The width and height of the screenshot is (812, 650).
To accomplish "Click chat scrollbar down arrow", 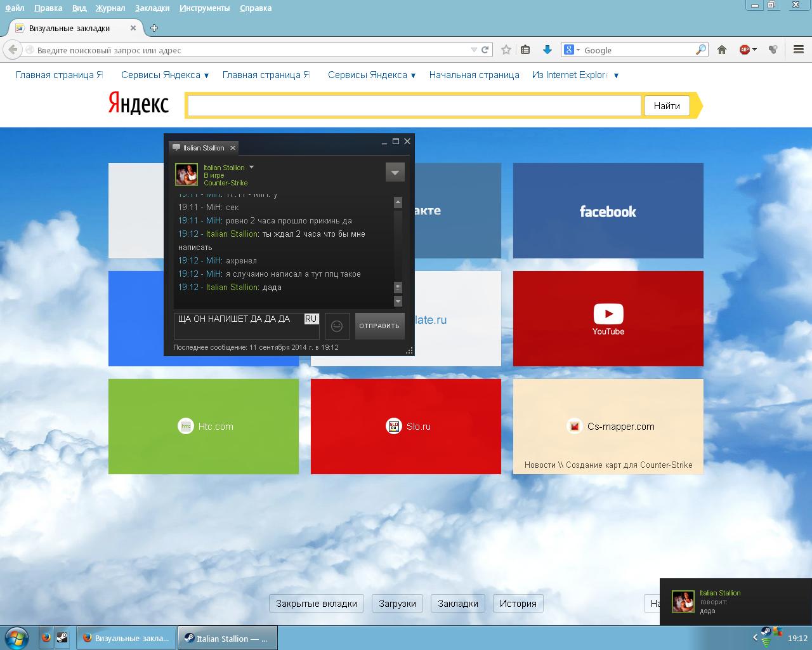I will click(398, 301).
